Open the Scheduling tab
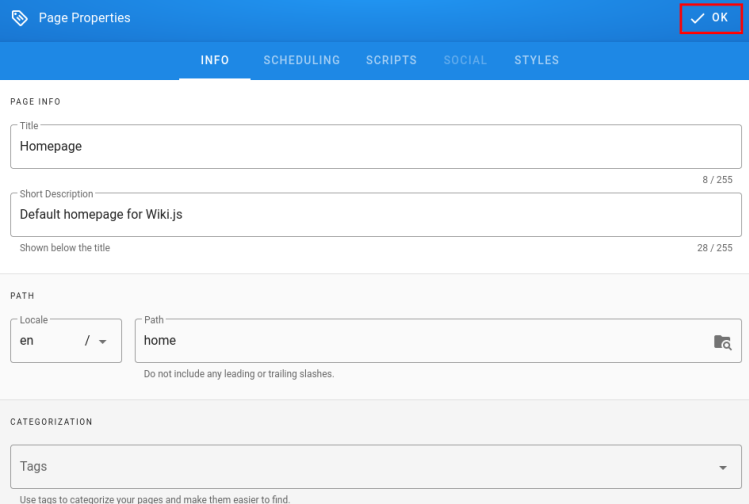749x504 pixels. [301, 60]
